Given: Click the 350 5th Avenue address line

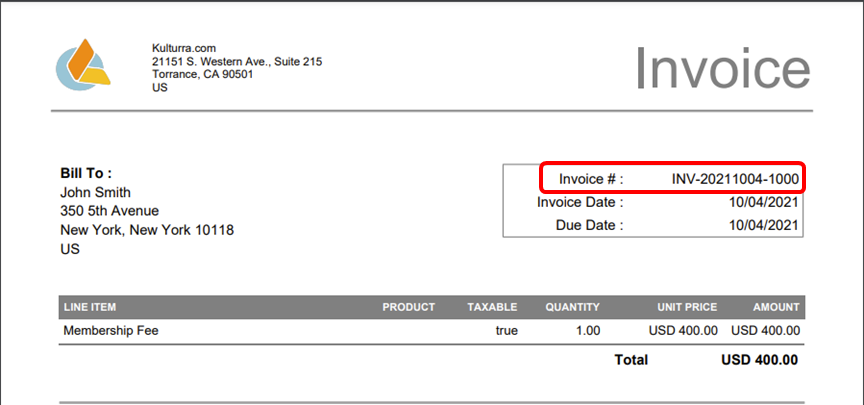Looking at the screenshot, I should click(110, 211).
